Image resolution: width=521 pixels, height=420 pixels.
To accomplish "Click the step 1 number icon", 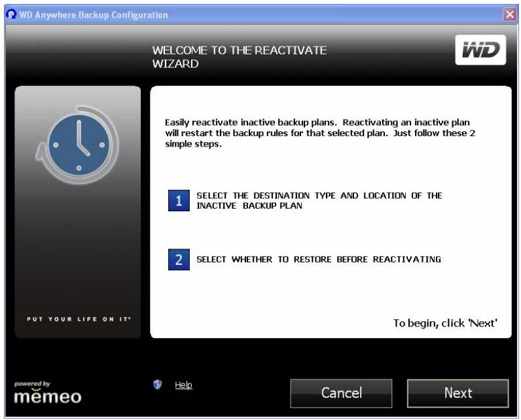I will click(x=179, y=201).
